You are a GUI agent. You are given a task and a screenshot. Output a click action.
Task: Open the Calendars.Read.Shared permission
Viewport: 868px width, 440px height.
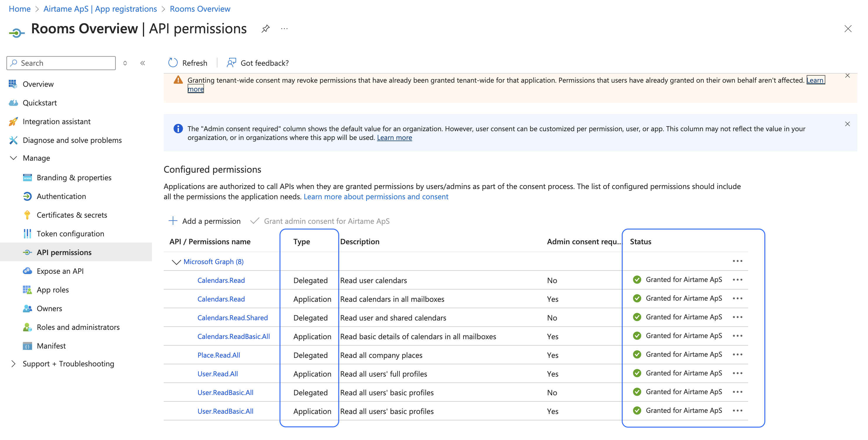pos(233,318)
